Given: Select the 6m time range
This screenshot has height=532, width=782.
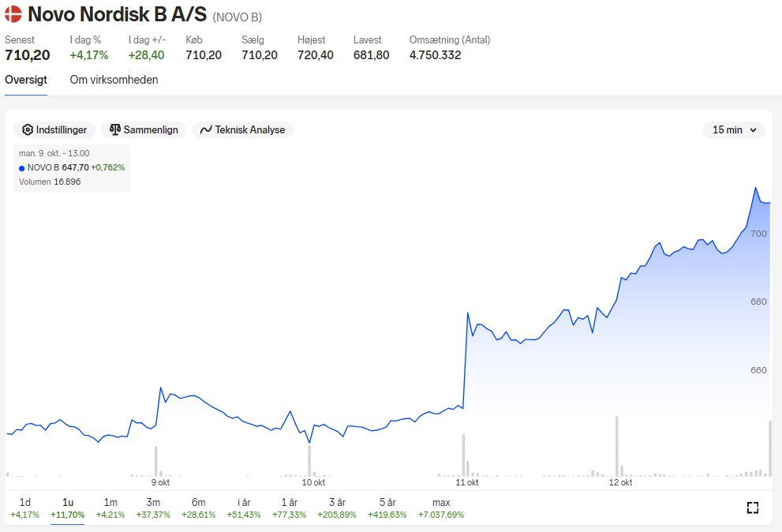Looking at the screenshot, I should click(x=199, y=508).
